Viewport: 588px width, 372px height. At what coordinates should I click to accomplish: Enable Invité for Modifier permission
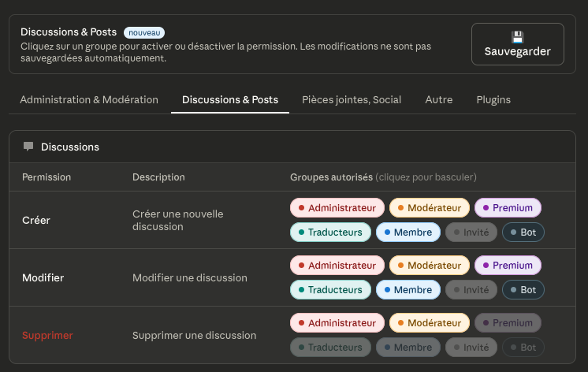tap(470, 289)
